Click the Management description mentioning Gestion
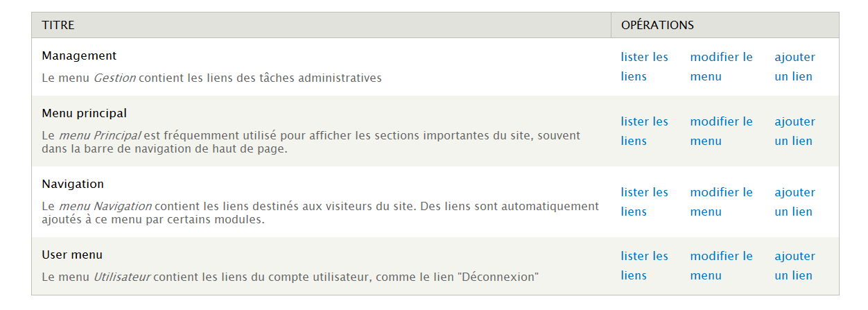 tap(211, 78)
